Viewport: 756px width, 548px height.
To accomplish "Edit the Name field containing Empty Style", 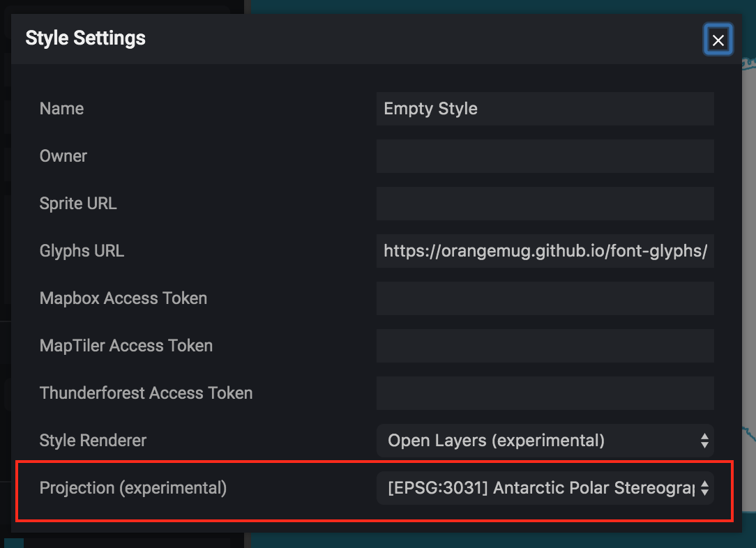I will [x=545, y=109].
